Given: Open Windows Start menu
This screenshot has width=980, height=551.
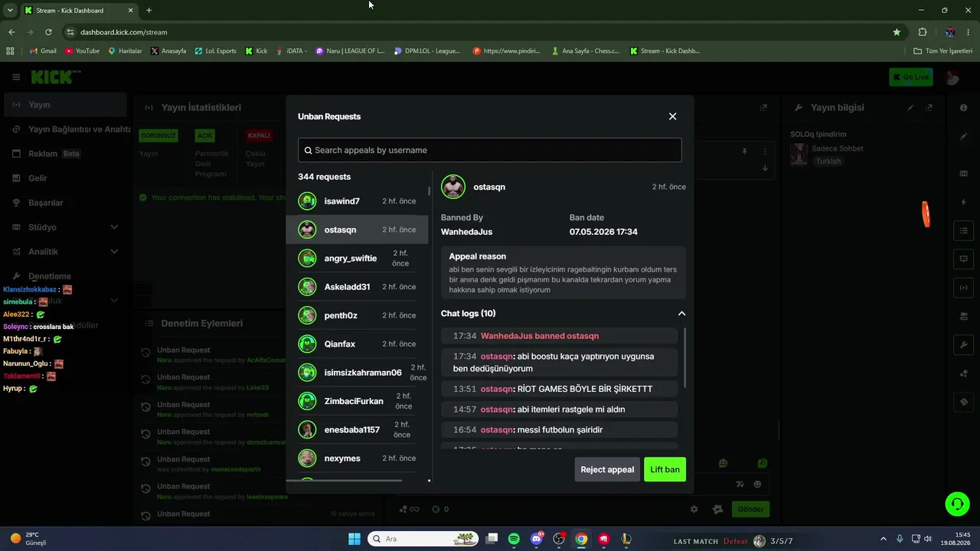Looking at the screenshot, I should click(x=354, y=539).
